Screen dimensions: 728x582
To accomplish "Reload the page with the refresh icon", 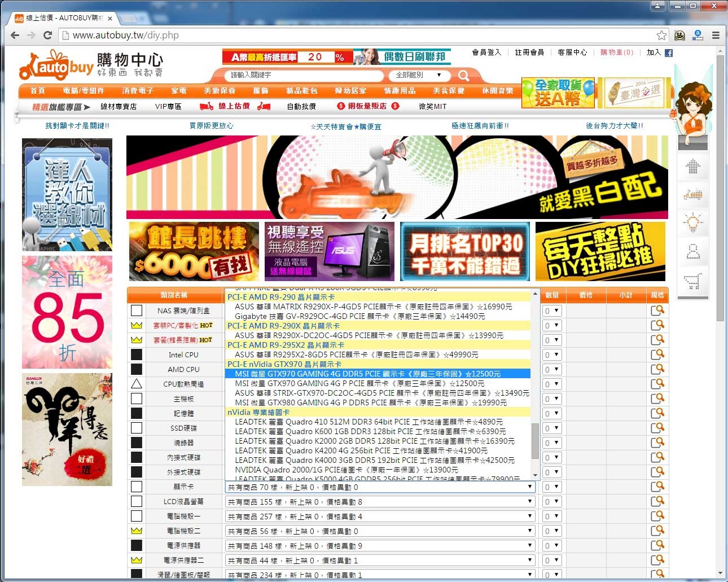I will 48,35.
